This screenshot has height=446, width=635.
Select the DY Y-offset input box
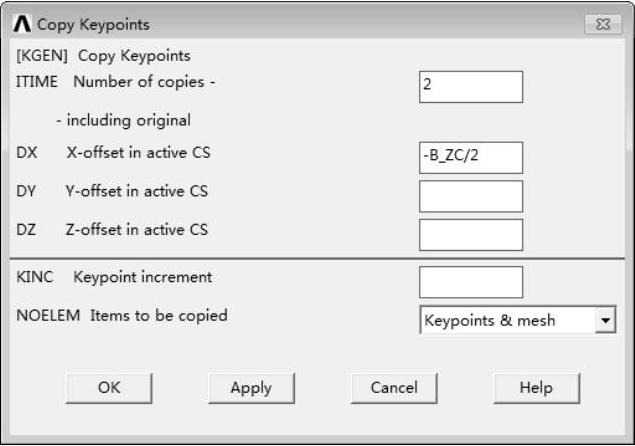click(470, 196)
